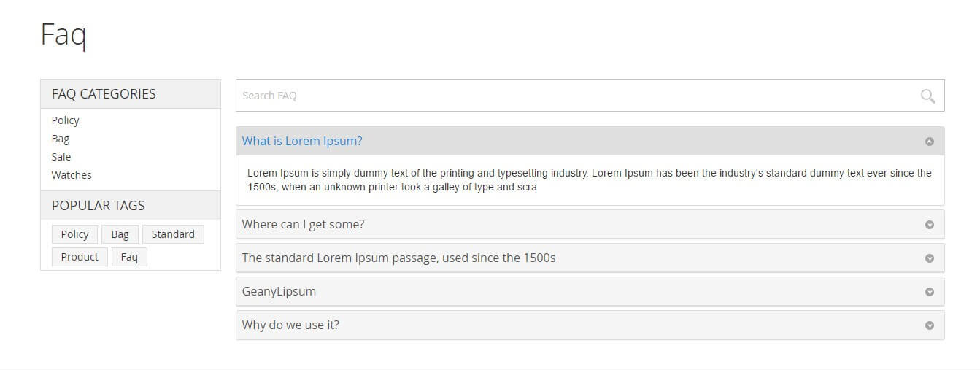Viewport: 980px width, 370px height.
Task: Open the Watches FAQ category
Action: point(72,175)
